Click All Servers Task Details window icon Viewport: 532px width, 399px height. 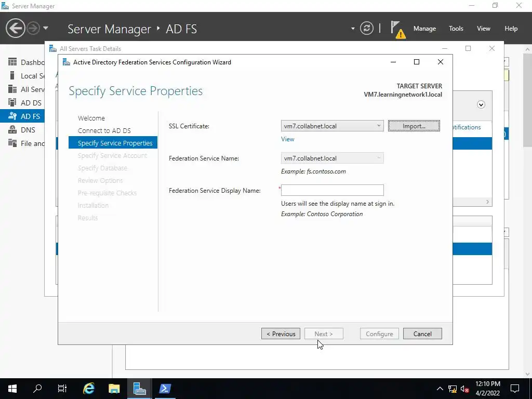pos(52,48)
